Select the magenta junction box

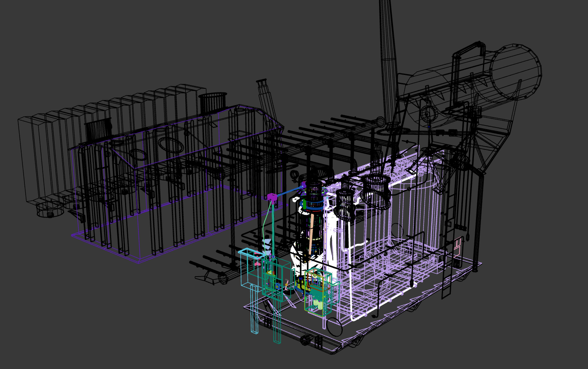coord(272,198)
